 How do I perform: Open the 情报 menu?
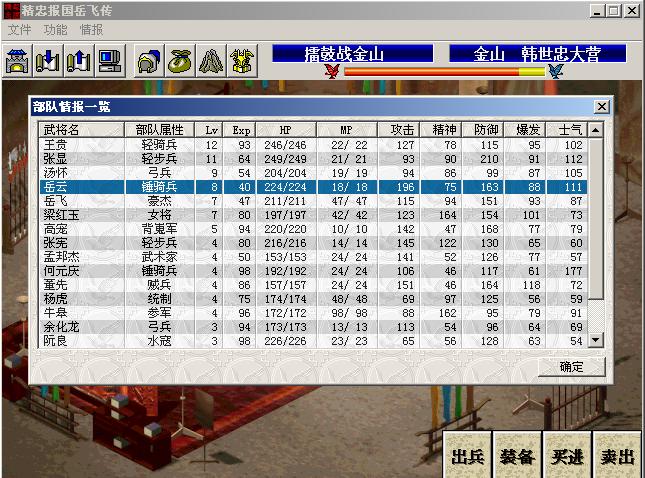91,30
